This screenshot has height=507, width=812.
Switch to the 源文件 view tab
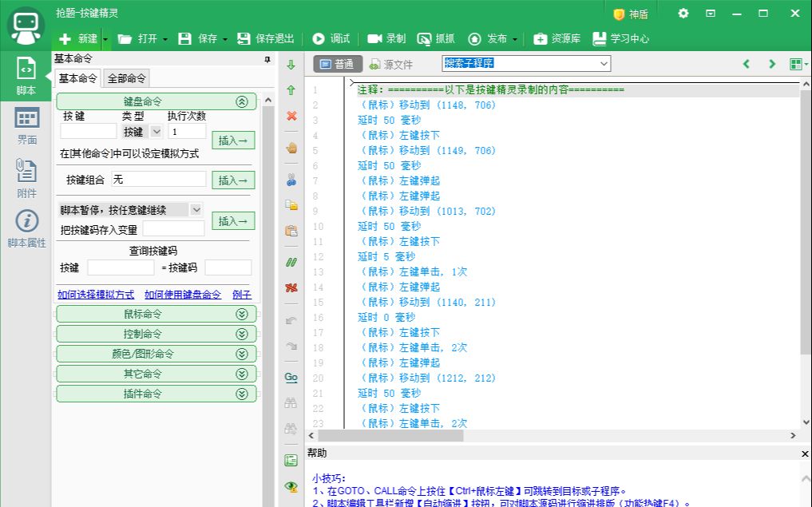click(x=392, y=64)
